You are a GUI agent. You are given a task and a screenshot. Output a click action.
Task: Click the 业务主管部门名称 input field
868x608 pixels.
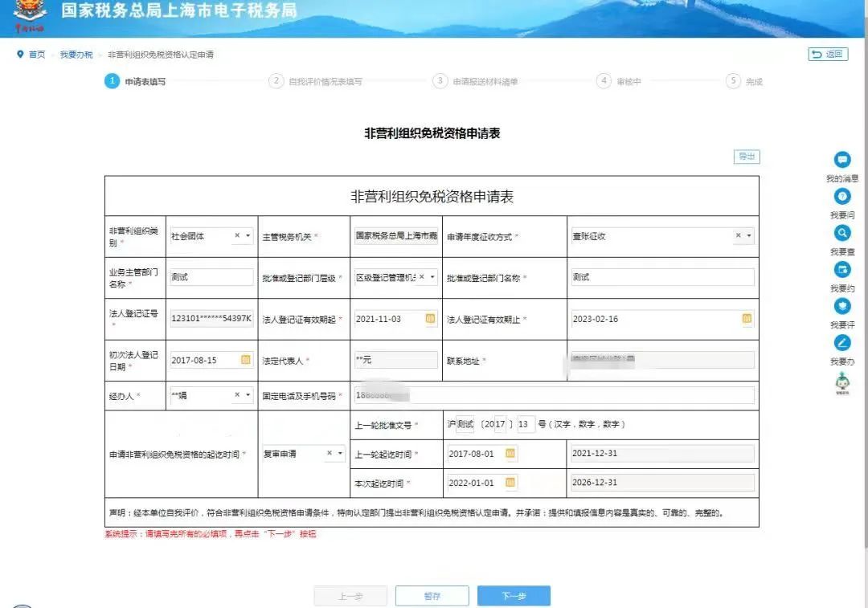[x=211, y=277]
